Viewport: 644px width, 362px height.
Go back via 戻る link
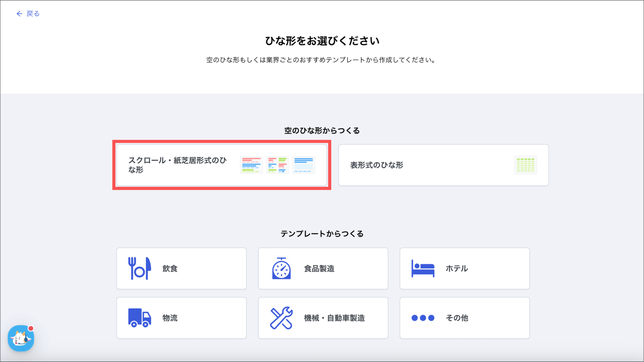tap(33, 14)
